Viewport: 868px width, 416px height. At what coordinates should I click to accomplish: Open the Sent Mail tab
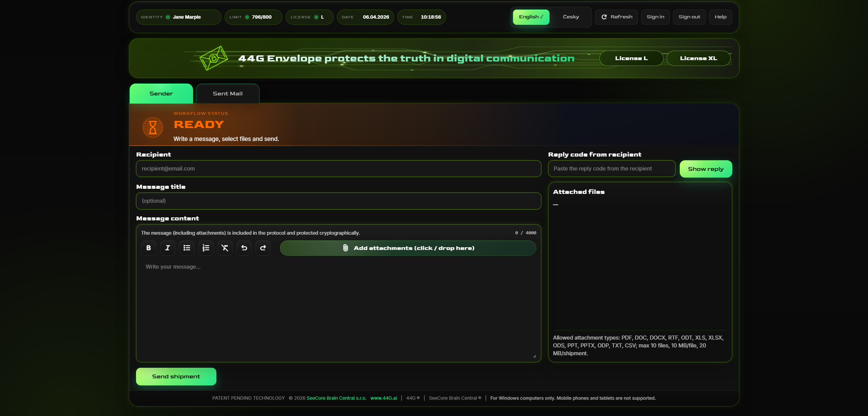coord(228,94)
